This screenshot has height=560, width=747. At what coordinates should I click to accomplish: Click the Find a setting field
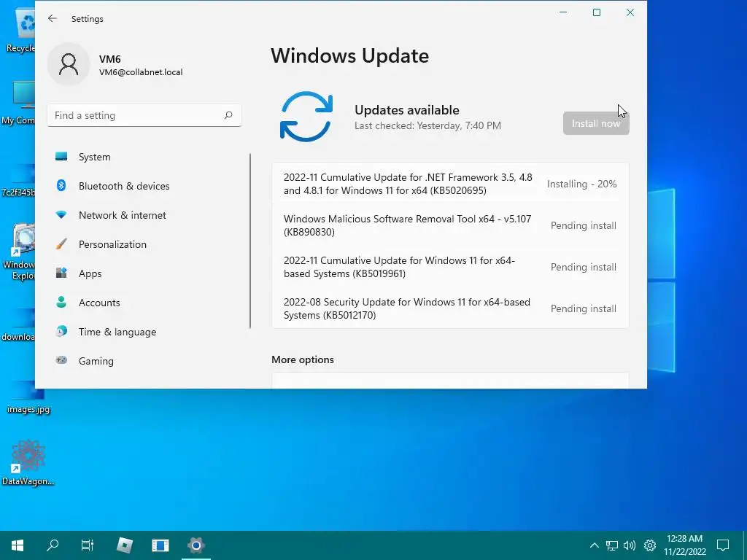[144, 115]
